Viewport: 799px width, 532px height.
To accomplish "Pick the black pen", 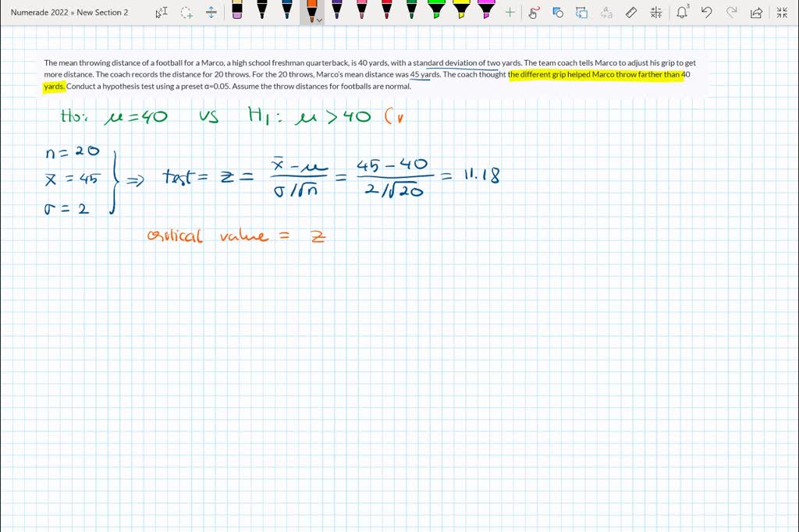I will [x=262, y=9].
